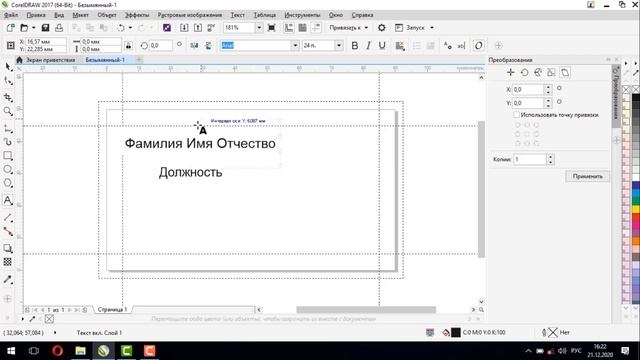The width and height of the screenshot is (640, 360).
Task: Select the Text tool
Action: click(x=8, y=200)
